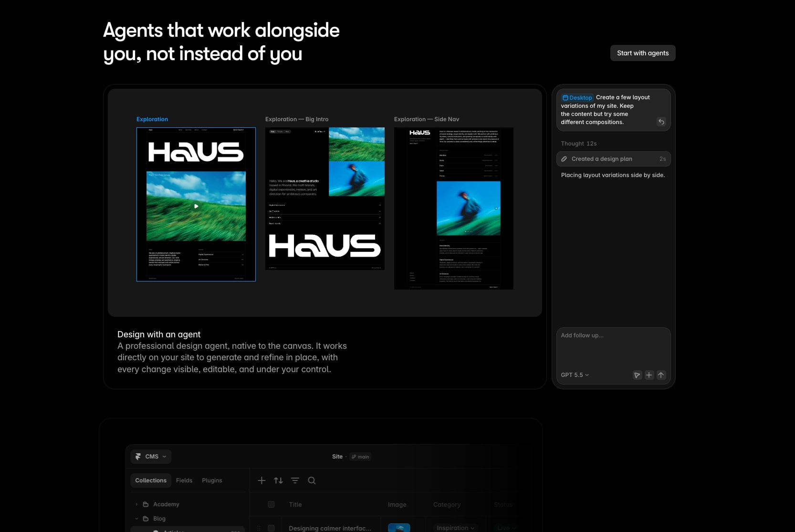Click the filter icon in CMS toolbar
Screen dimensions: 795x532
[295, 480]
